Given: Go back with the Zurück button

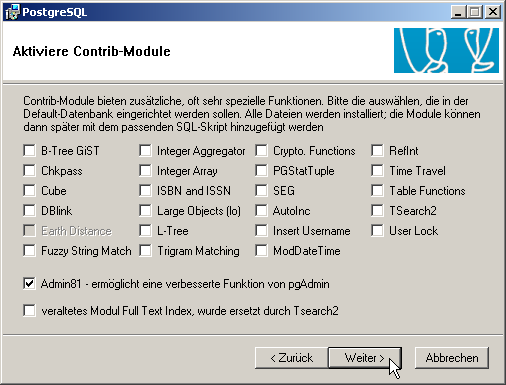Looking at the screenshot, I should click(292, 358).
